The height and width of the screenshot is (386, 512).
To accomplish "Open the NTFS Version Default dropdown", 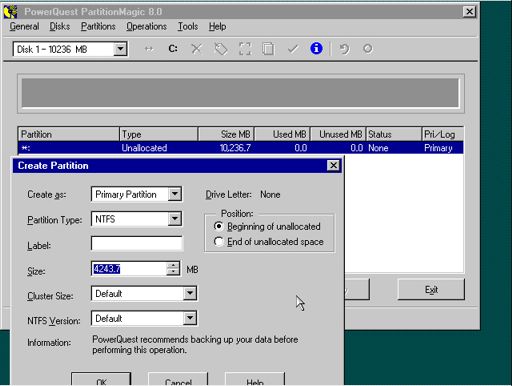I will coord(190,318).
